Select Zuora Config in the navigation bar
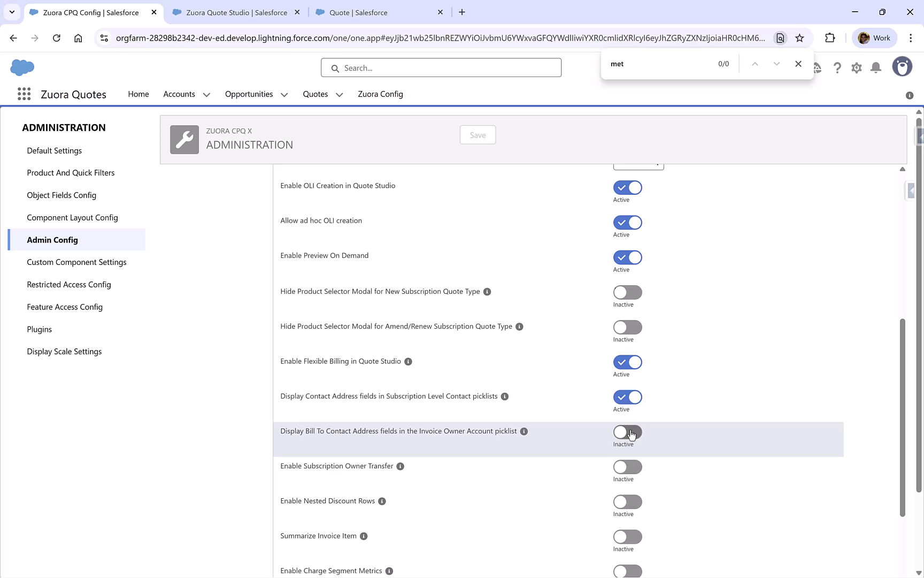Image resolution: width=924 pixels, height=578 pixels. pyautogui.click(x=380, y=94)
